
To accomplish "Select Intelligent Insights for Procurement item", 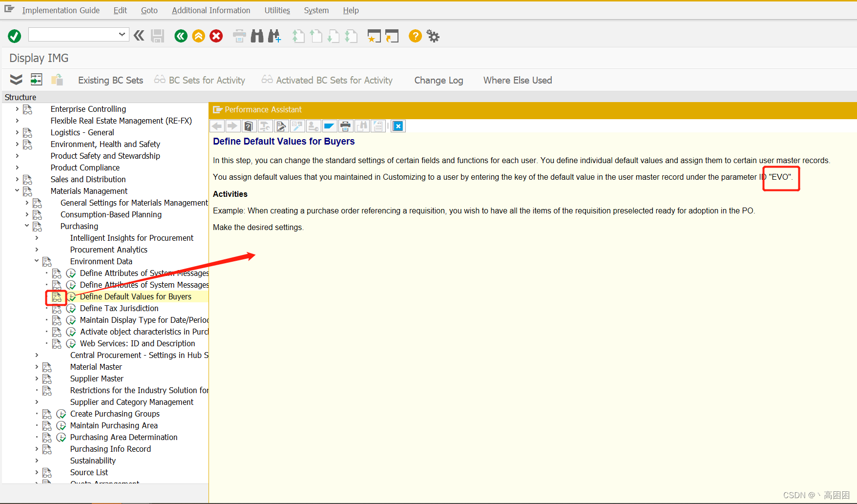I will pyautogui.click(x=132, y=238).
